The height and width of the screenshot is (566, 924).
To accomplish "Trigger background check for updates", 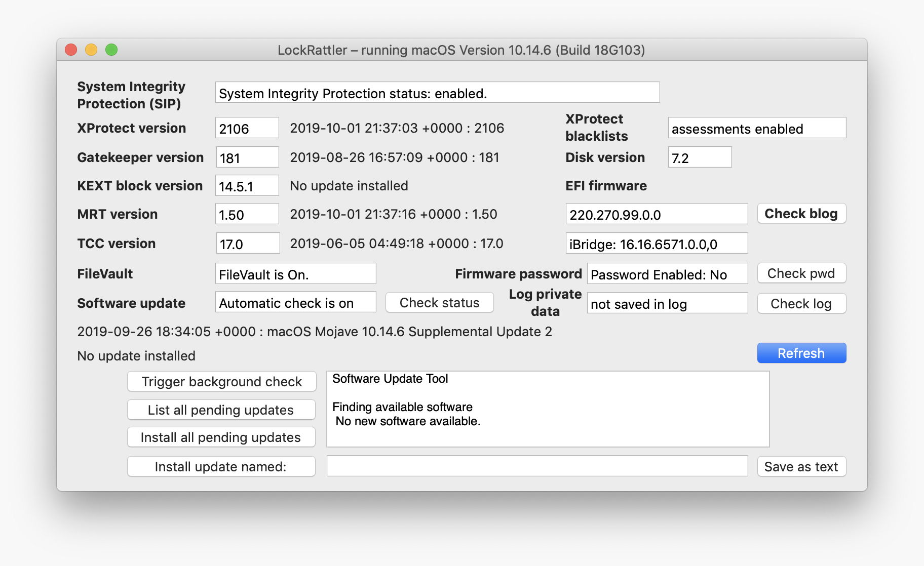I will 221,382.
